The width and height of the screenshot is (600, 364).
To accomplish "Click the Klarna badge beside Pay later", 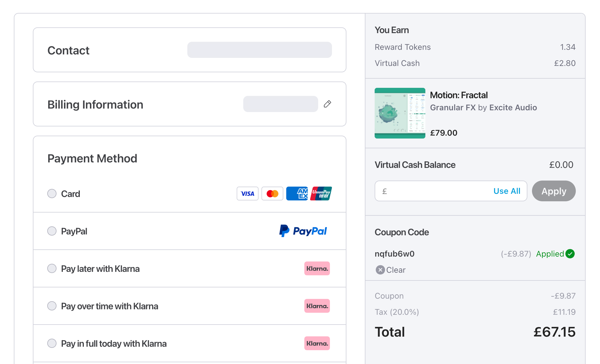I will point(317,268).
